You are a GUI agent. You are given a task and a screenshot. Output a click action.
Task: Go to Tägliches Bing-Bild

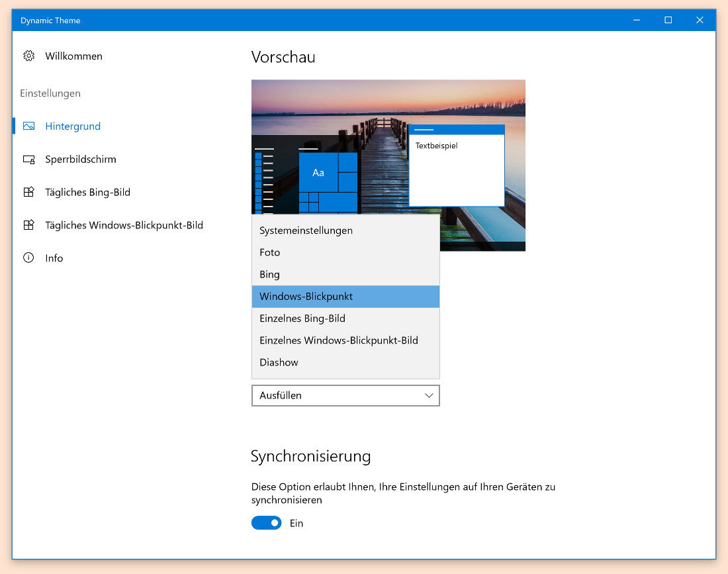tap(88, 192)
